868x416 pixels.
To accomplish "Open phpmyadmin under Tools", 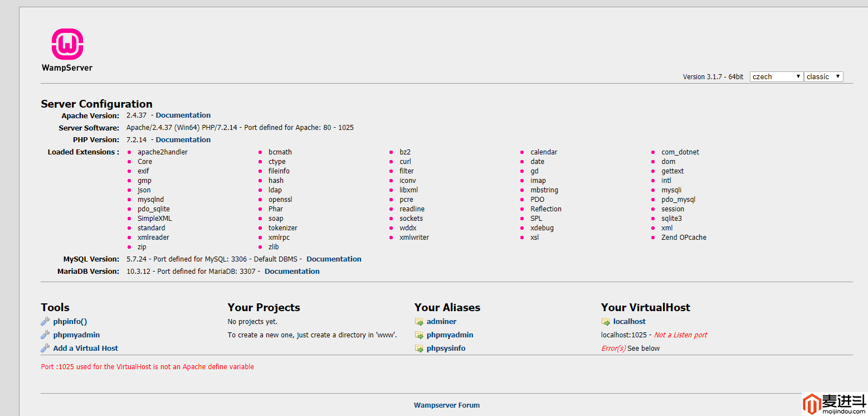I will (x=76, y=335).
